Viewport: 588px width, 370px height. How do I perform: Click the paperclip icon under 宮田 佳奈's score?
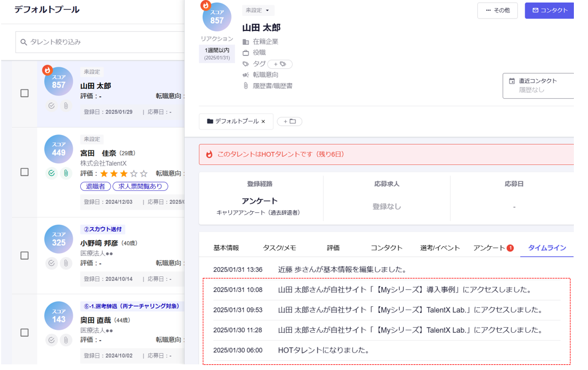(x=66, y=173)
